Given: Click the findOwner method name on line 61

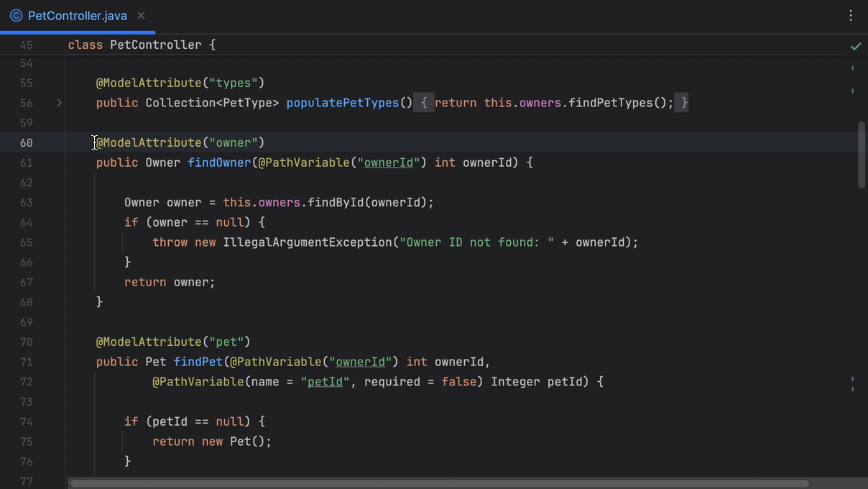Looking at the screenshot, I should (x=219, y=163).
